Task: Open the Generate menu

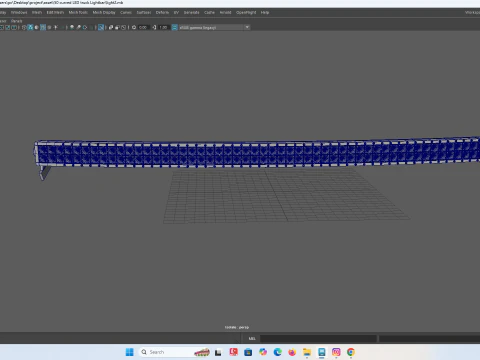Action: pos(191,12)
